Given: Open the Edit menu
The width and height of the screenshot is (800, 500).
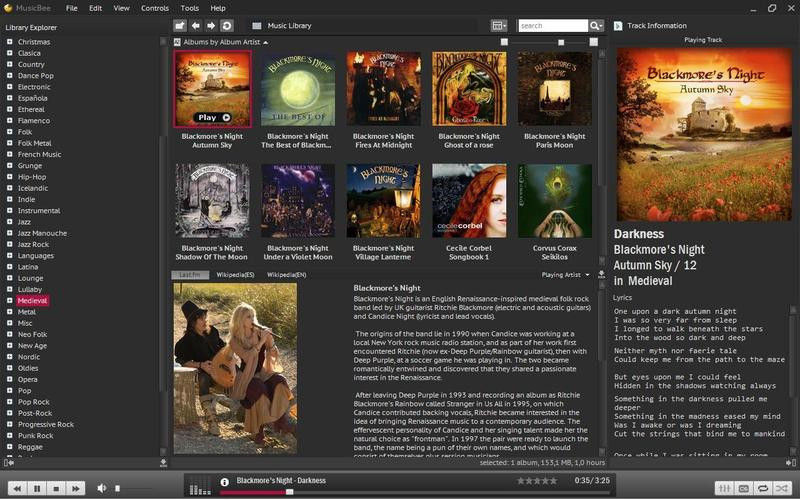Looking at the screenshot, I should pos(95,8).
